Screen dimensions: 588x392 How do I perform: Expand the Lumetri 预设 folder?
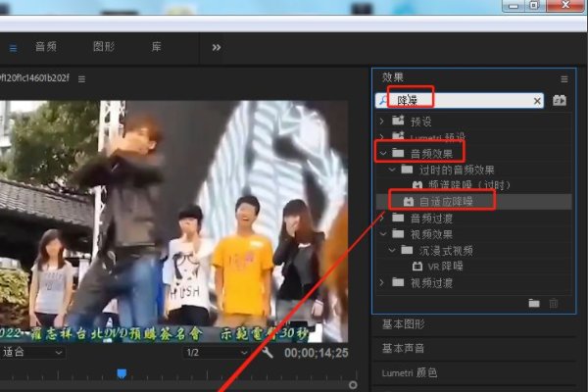(382, 137)
